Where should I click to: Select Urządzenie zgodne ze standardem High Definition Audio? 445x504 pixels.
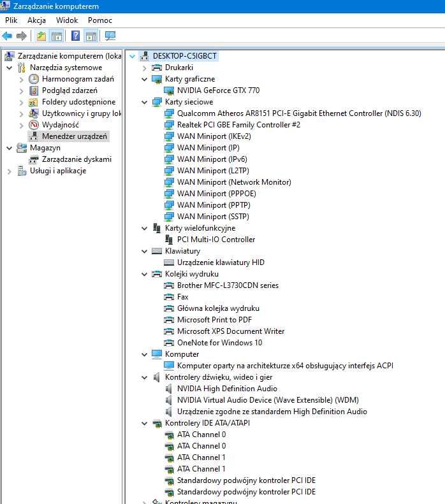point(272,412)
